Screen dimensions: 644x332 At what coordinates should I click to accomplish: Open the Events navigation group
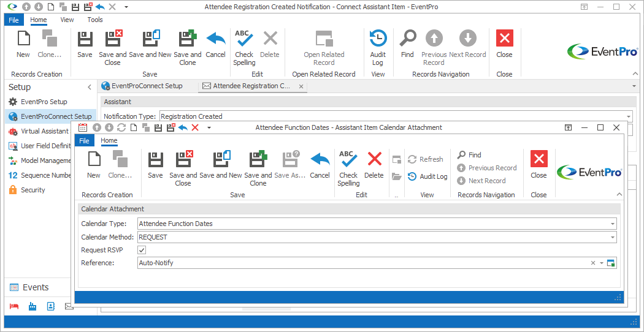(x=38, y=287)
